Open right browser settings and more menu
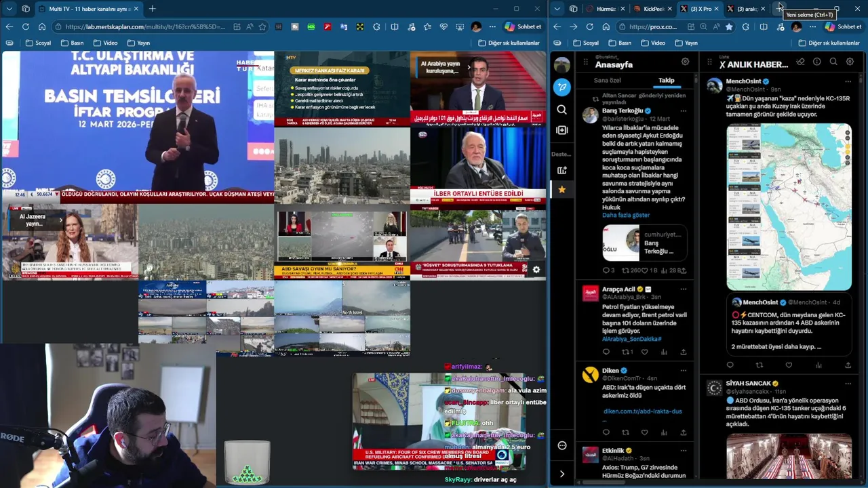The width and height of the screenshot is (868, 488). 812,26
